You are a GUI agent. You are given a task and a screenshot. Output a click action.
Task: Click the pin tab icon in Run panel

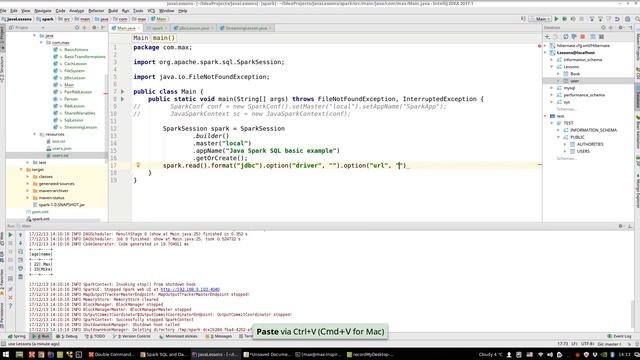10,289
